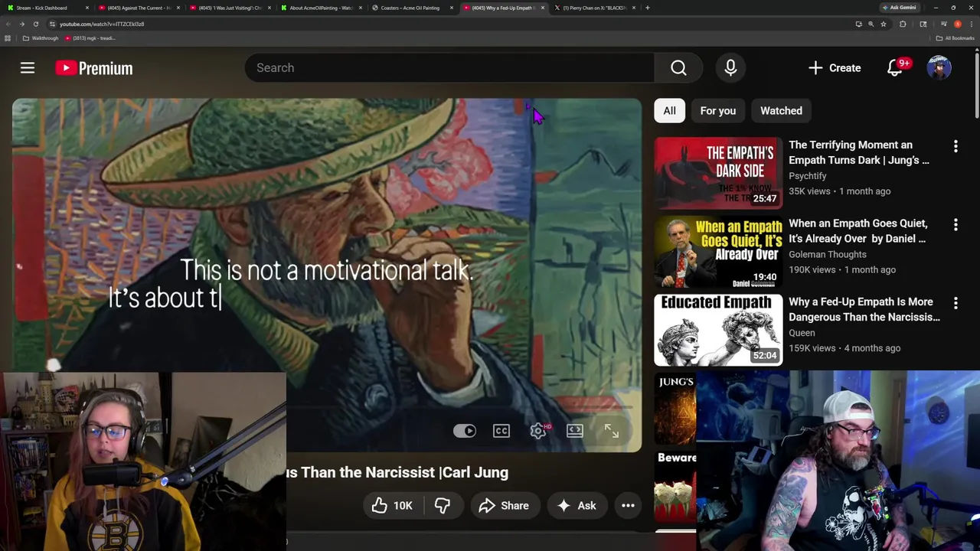
Task: Open the YouTube guide hamburger menu
Action: 28,68
